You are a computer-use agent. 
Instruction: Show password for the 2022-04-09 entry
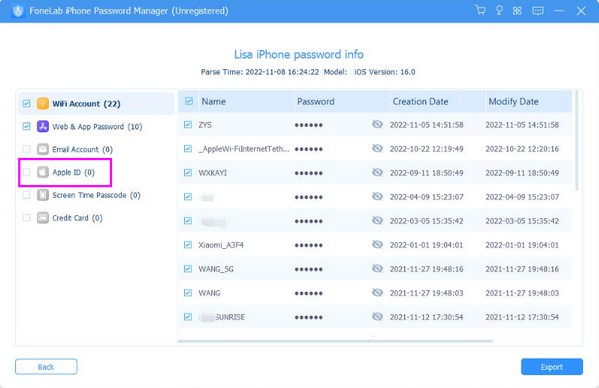(377, 197)
